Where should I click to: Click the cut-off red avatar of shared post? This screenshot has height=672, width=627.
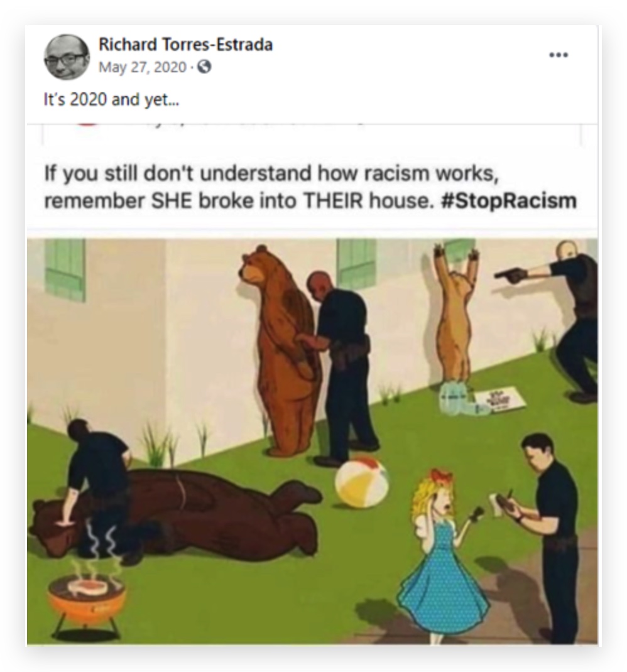(x=87, y=124)
